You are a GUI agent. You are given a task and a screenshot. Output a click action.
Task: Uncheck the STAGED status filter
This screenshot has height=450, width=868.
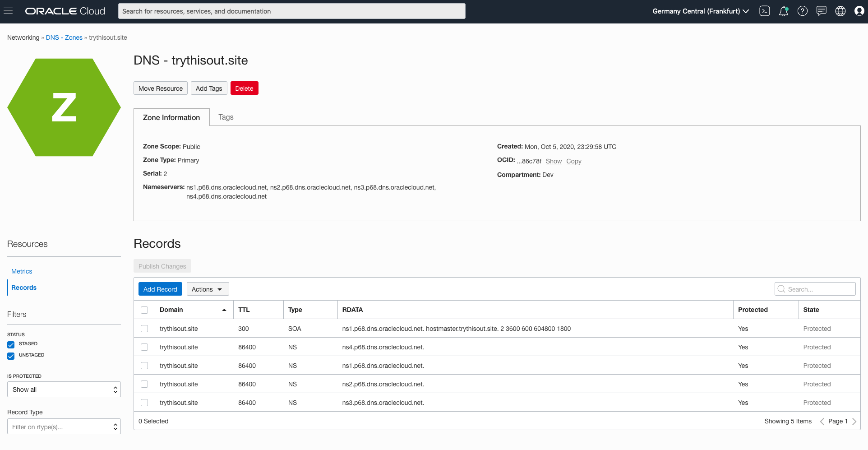pos(11,344)
